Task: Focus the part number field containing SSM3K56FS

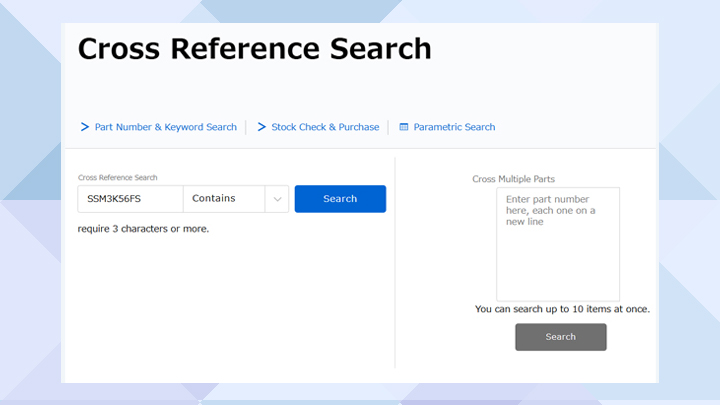Action: point(130,199)
